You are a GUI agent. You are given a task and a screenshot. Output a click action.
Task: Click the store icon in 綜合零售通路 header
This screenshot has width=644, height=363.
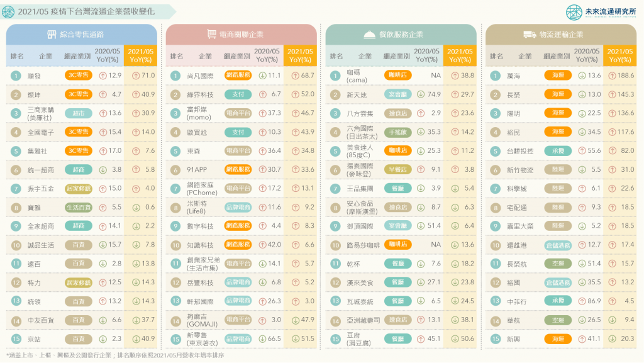coord(52,35)
